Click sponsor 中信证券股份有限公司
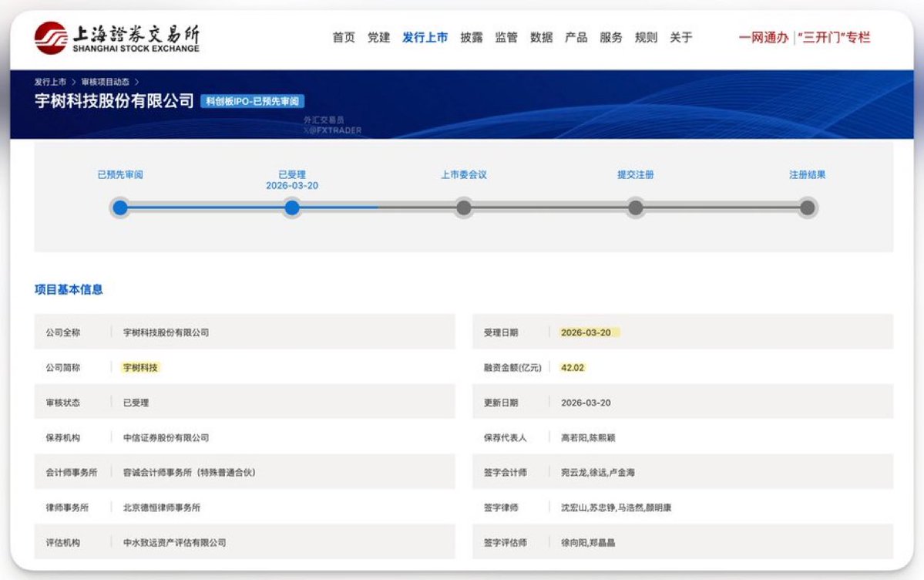This screenshot has height=580, width=924. (x=166, y=438)
